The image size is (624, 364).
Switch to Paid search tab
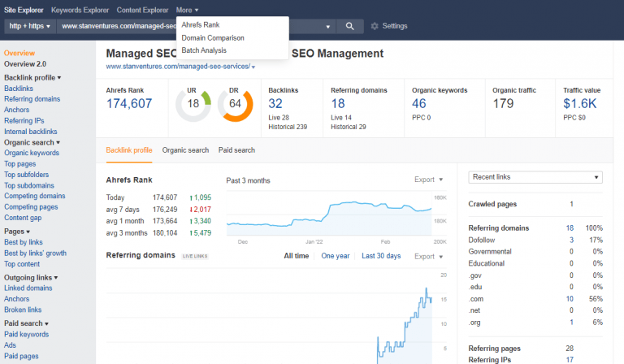236,150
